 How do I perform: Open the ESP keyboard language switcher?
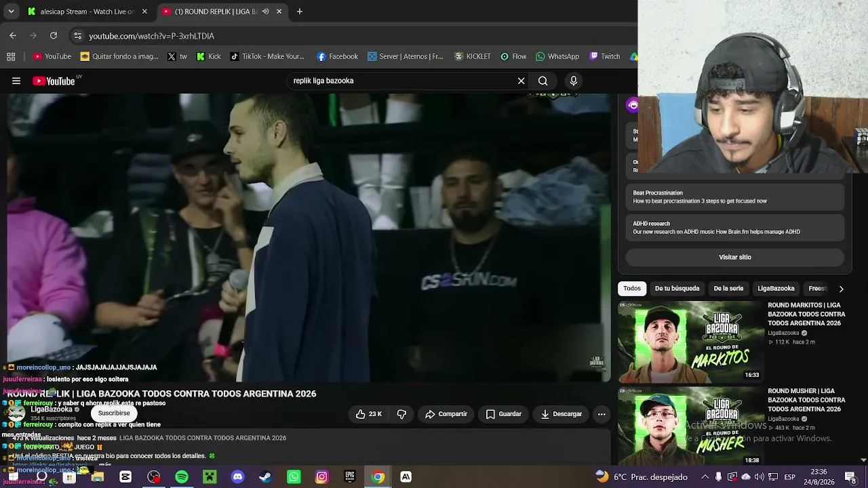(790, 477)
